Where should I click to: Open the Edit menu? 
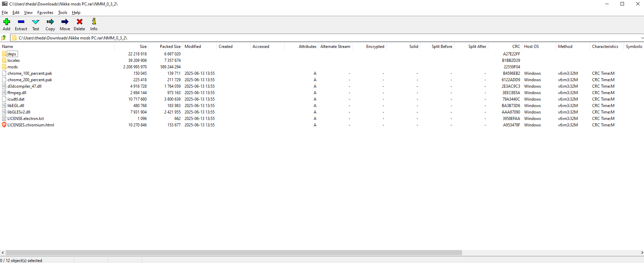pos(16,13)
